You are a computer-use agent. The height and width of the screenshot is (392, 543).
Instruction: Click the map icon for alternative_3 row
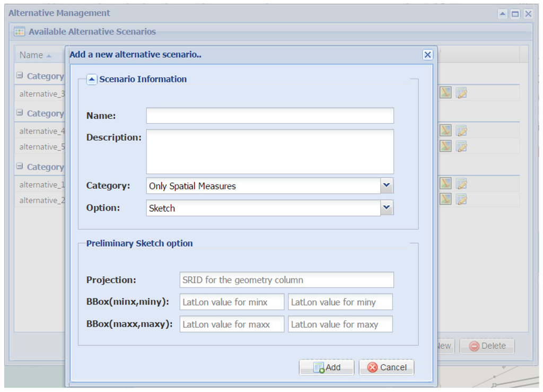click(x=445, y=93)
